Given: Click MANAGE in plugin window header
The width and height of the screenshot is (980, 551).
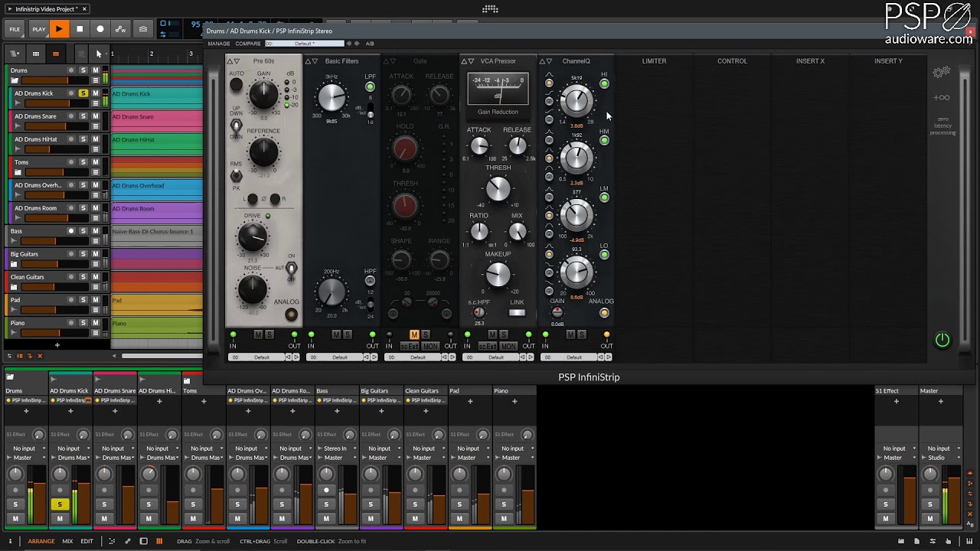Looking at the screenshot, I should (x=219, y=44).
